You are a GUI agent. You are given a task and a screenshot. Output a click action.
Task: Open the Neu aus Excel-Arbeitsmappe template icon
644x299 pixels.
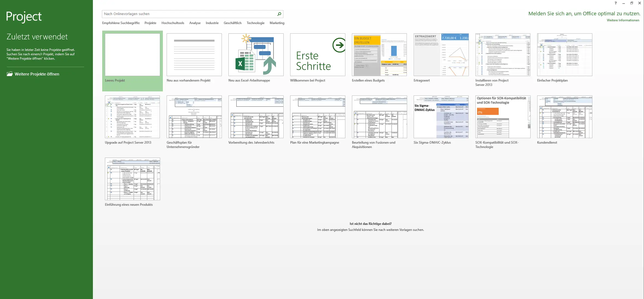pos(256,55)
